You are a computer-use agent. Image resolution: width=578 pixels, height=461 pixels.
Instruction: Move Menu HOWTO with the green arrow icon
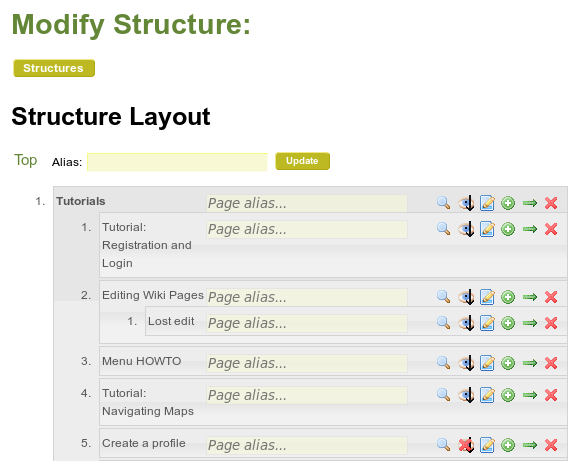pos(530,363)
